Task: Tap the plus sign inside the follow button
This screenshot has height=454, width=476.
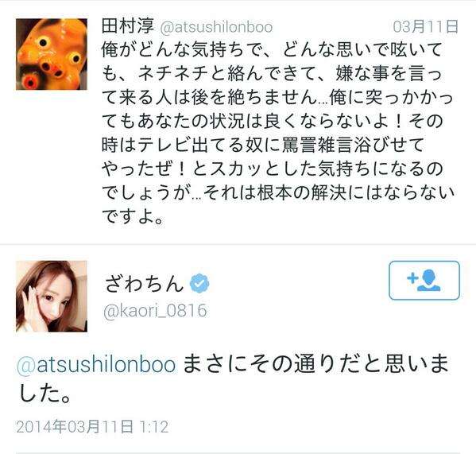Action: tap(412, 277)
